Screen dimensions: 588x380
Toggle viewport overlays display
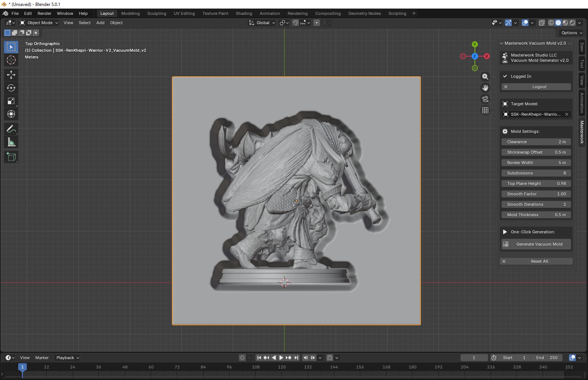tap(525, 23)
